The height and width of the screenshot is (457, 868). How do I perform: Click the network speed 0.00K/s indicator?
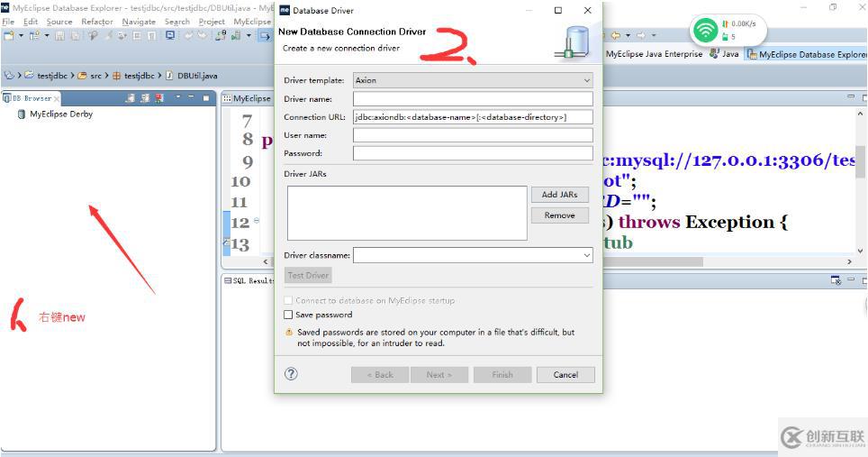pos(738,23)
